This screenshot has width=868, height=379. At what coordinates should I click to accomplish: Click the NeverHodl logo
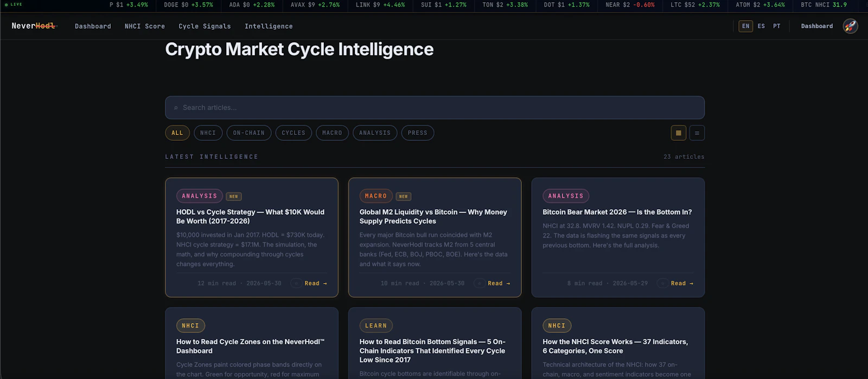click(x=34, y=26)
